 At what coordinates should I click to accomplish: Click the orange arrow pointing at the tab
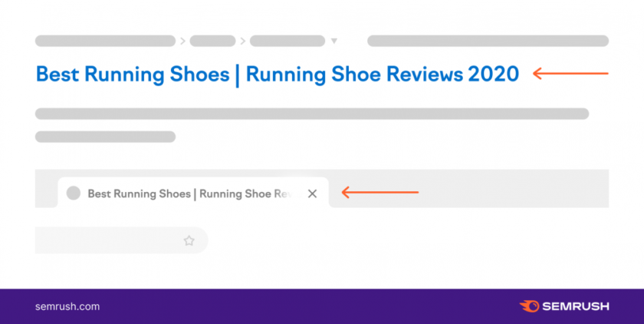380,192
